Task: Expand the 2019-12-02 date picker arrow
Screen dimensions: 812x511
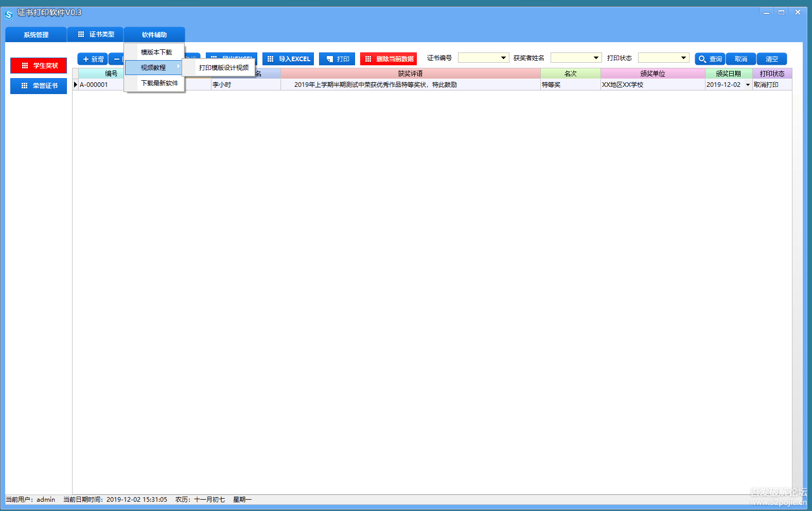Action: point(748,85)
